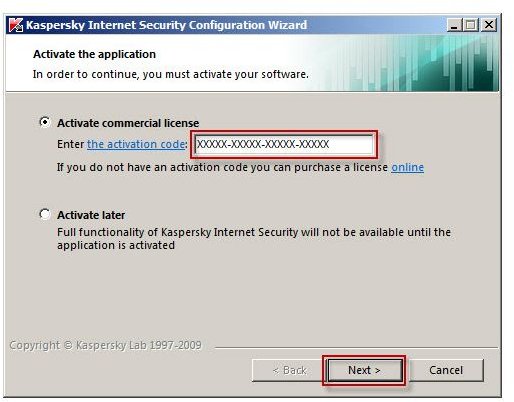
Task: Minimize the Configuration Wizard window
Action: (454, 25)
